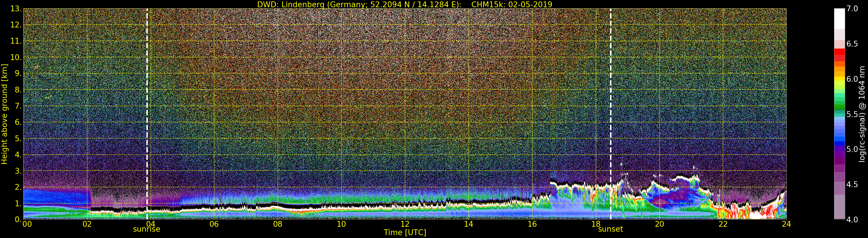Click the colorbar value "4.0"
868x238 pixels.
852,220
